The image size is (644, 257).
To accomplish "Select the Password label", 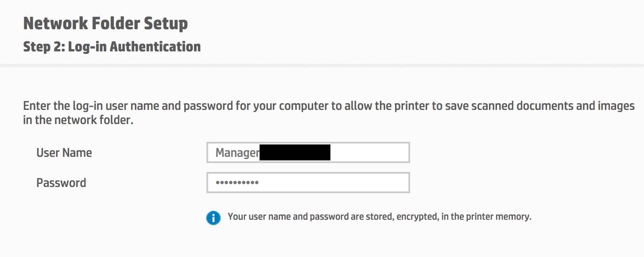I will [x=61, y=183].
